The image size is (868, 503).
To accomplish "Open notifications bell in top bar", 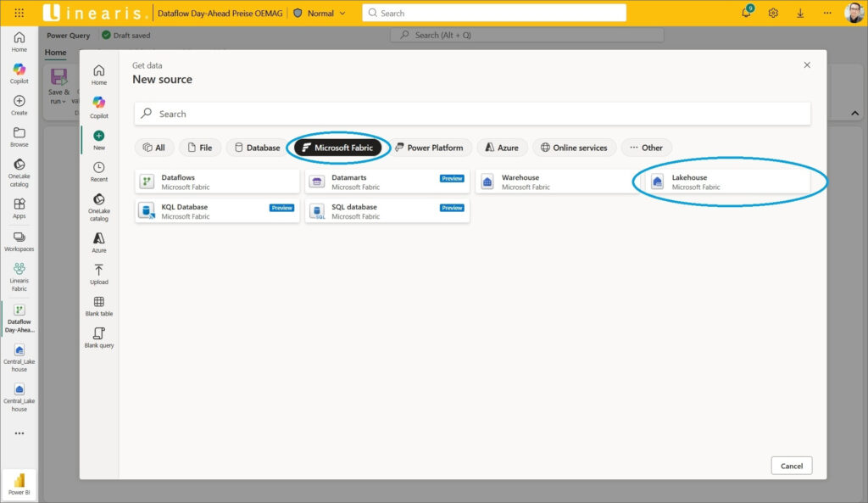I will (x=746, y=14).
